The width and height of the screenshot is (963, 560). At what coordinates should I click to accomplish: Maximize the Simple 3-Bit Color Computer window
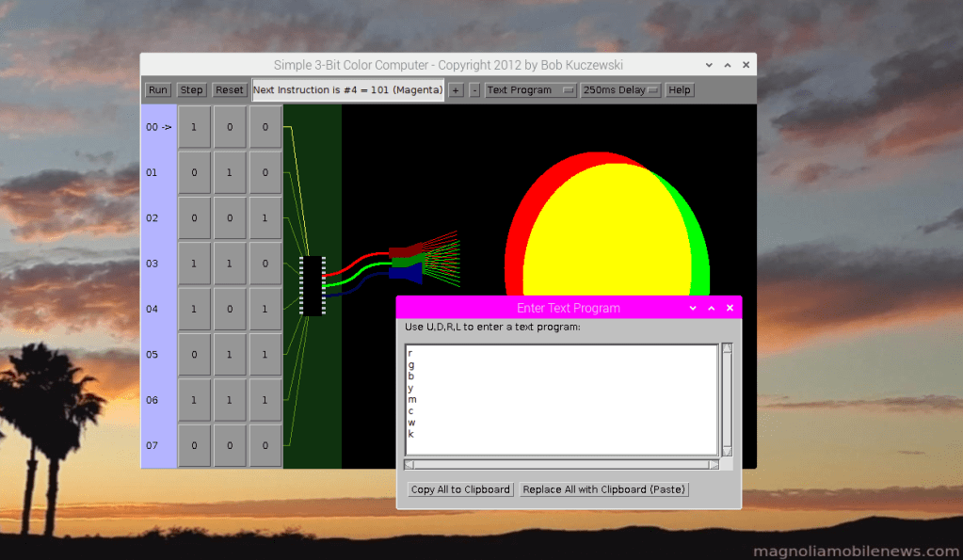(728, 65)
